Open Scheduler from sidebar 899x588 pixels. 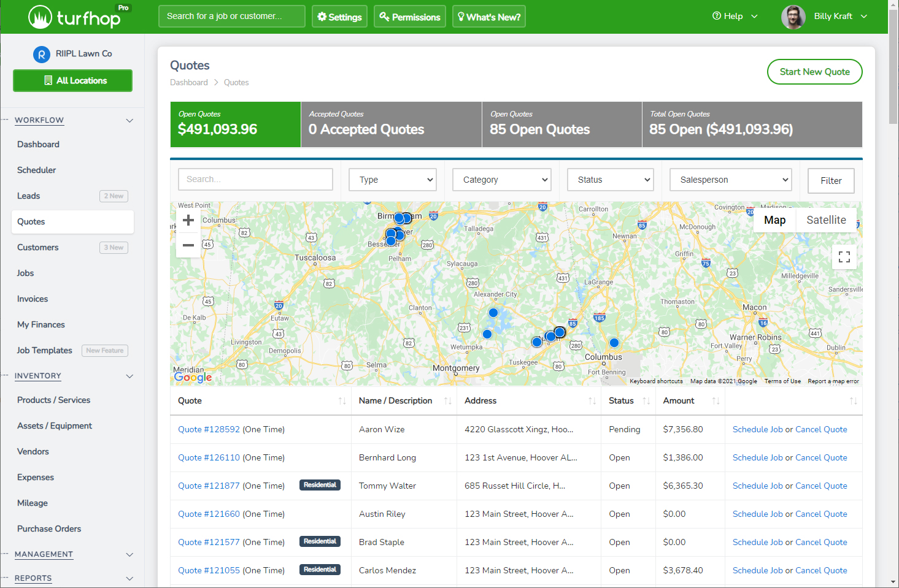pyautogui.click(x=36, y=170)
